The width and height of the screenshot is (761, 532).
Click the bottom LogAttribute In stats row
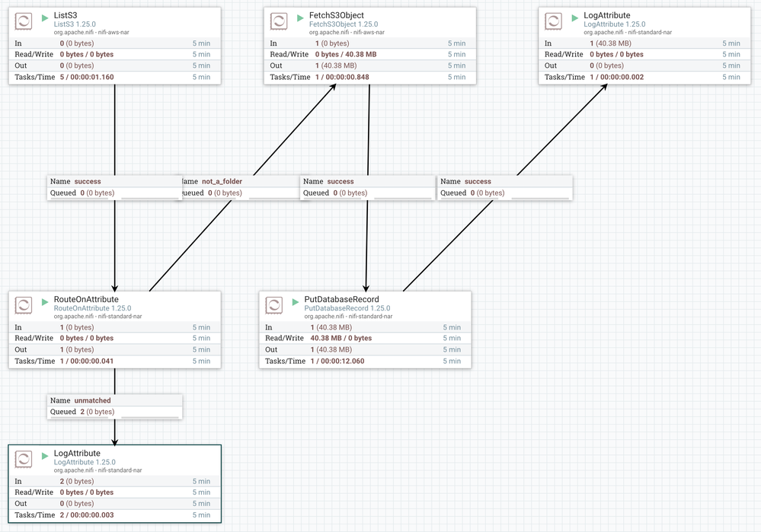click(x=114, y=481)
